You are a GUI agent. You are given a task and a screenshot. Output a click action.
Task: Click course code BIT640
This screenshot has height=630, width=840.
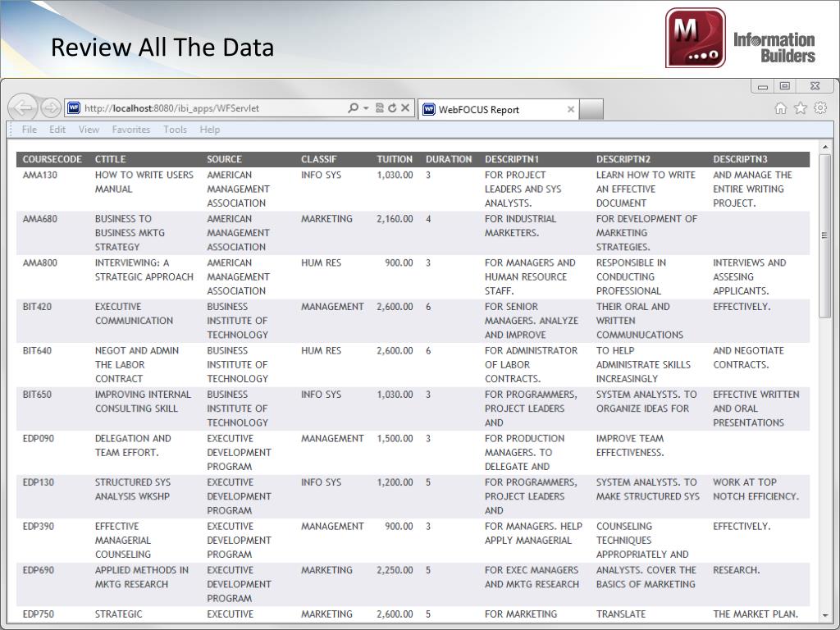click(x=37, y=351)
